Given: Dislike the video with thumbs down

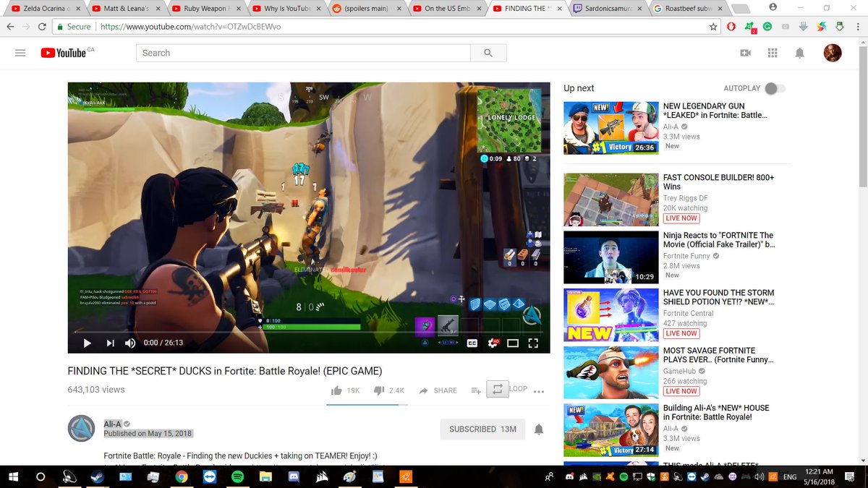Looking at the screenshot, I should (x=389, y=390).
